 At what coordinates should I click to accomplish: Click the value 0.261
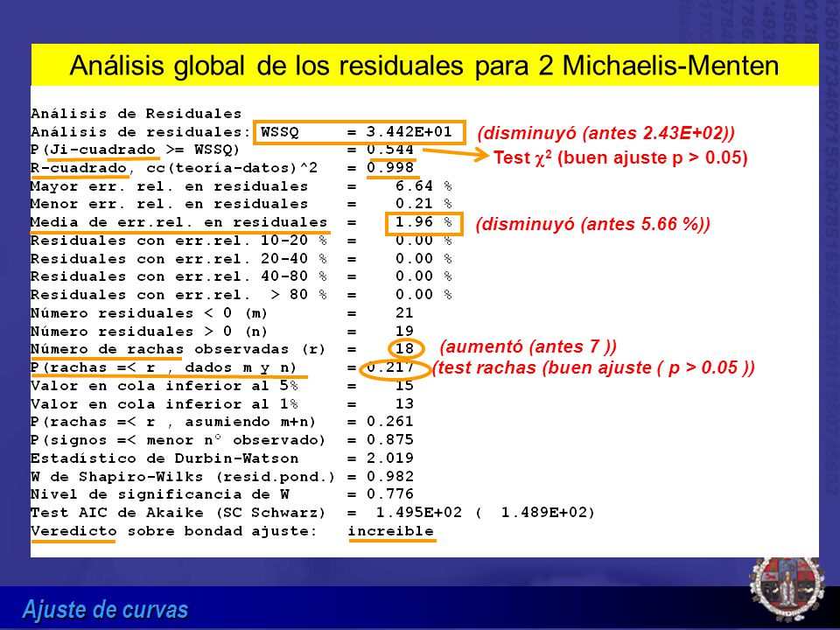(390, 422)
